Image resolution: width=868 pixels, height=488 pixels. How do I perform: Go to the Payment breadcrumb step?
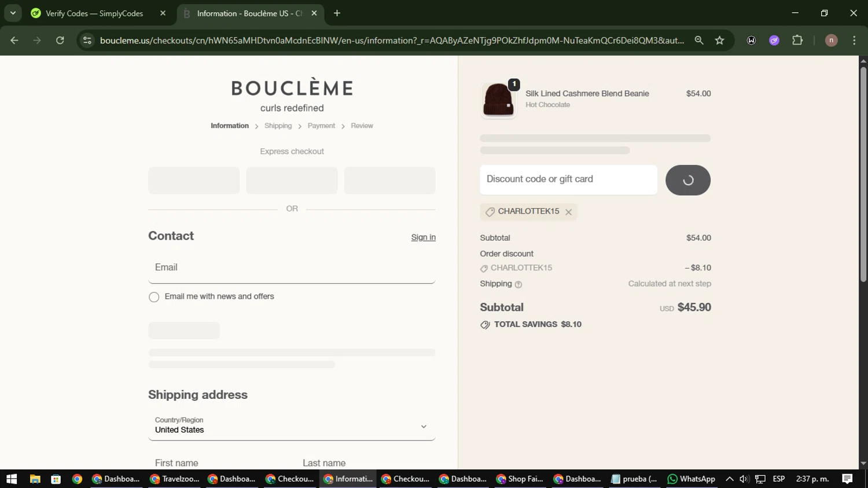321,126
